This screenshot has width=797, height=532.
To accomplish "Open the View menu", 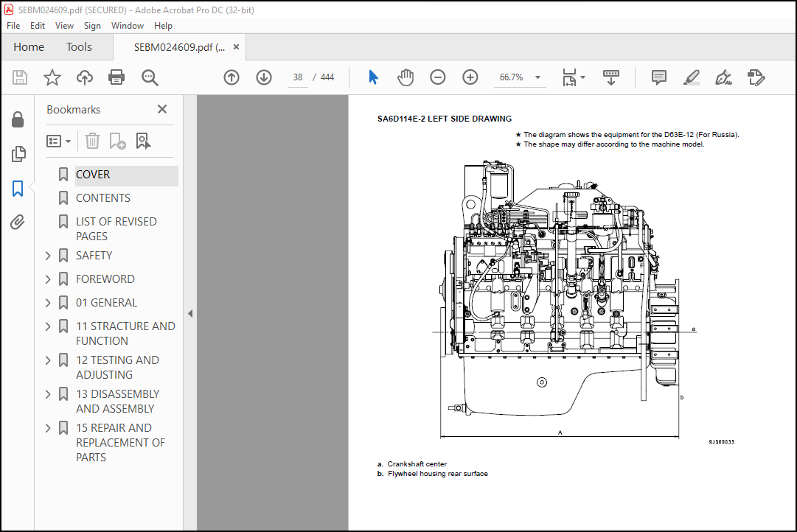I will point(64,25).
